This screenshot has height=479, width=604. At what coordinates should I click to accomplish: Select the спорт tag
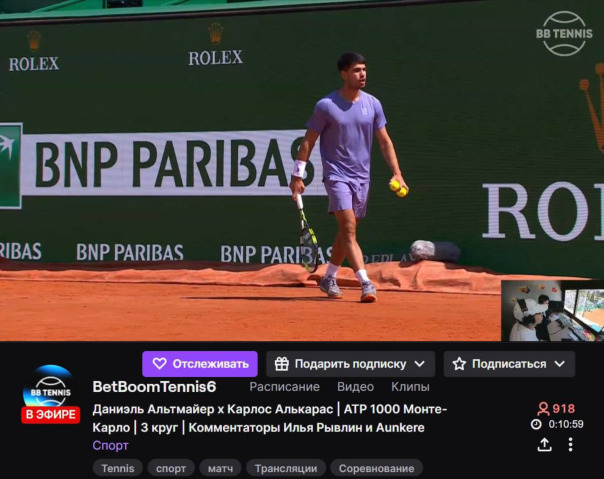pos(171,468)
